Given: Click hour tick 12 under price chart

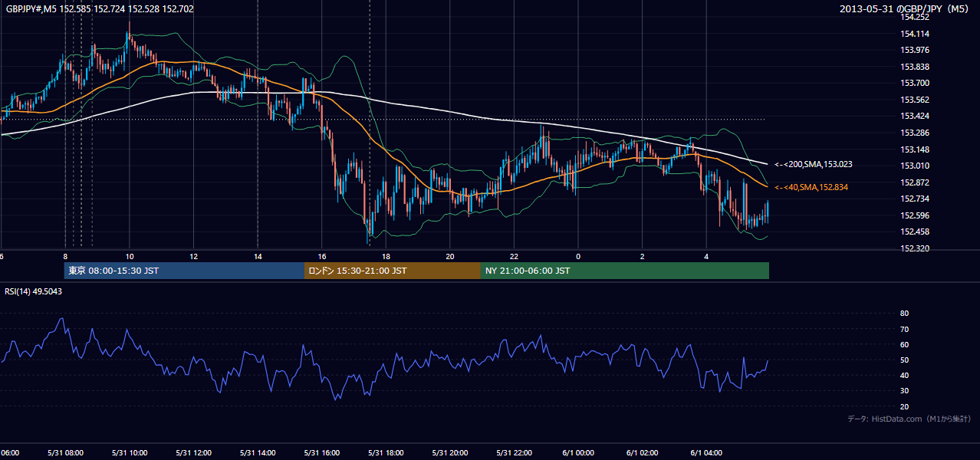Looking at the screenshot, I should click(193, 256).
